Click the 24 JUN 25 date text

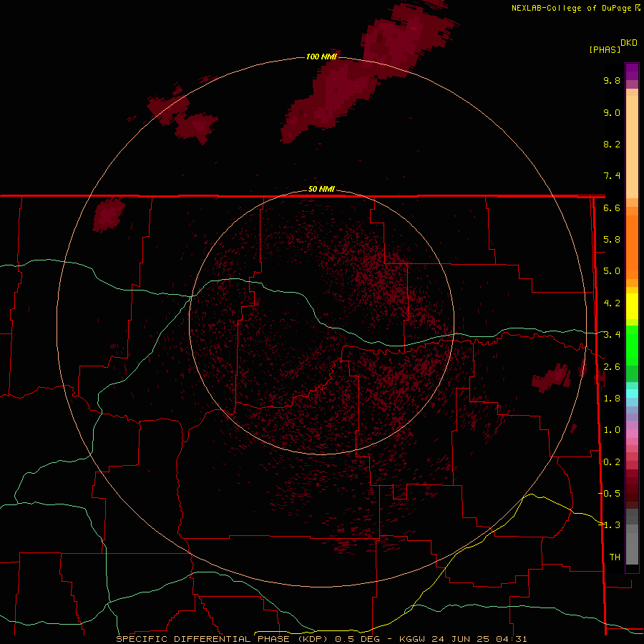(460, 639)
